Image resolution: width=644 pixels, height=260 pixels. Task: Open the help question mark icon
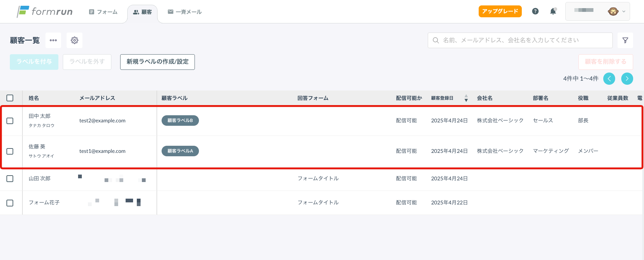point(535,11)
